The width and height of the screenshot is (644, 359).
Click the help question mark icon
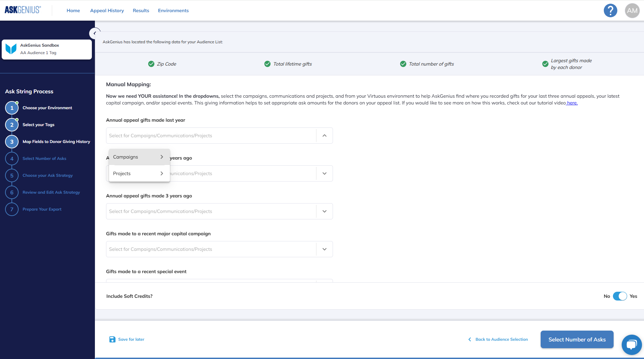pyautogui.click(x=610, y=10)
